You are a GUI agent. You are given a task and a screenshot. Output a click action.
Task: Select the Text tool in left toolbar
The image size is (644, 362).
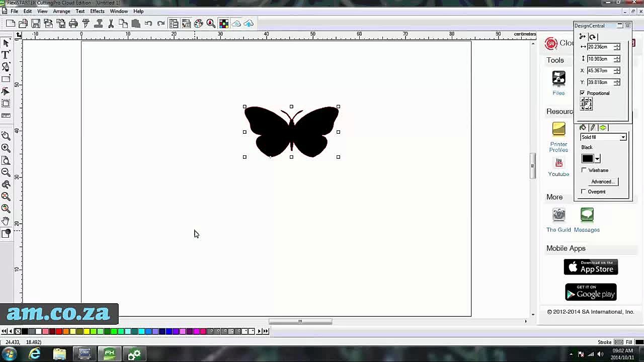6,54
